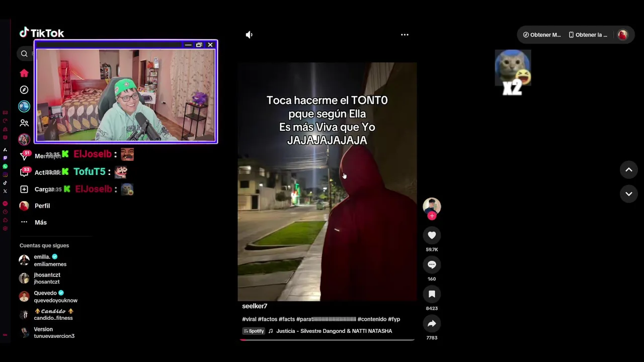This screenshot has height=362, width=644.
Task: Save the video with the bookmark icon
Action: (432, 294)
